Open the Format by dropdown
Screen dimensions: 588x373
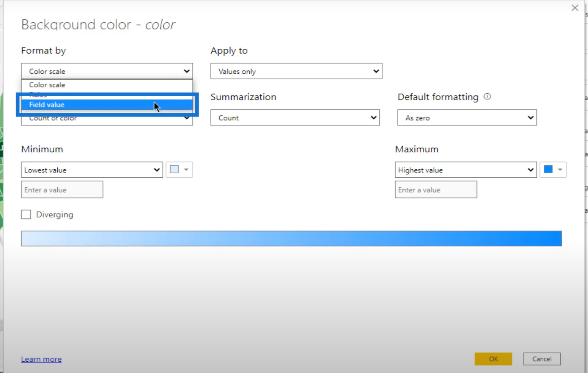point(107,71)
